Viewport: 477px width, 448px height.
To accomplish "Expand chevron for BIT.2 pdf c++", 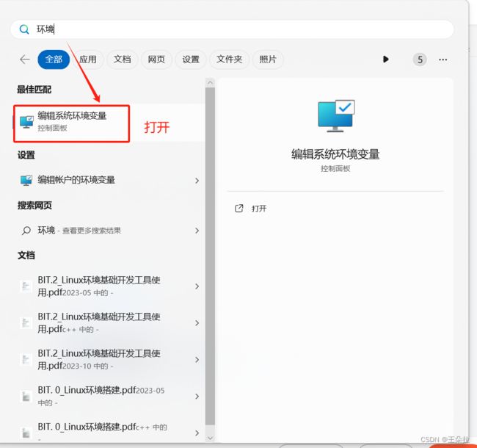I will click(x=197, y=323).
